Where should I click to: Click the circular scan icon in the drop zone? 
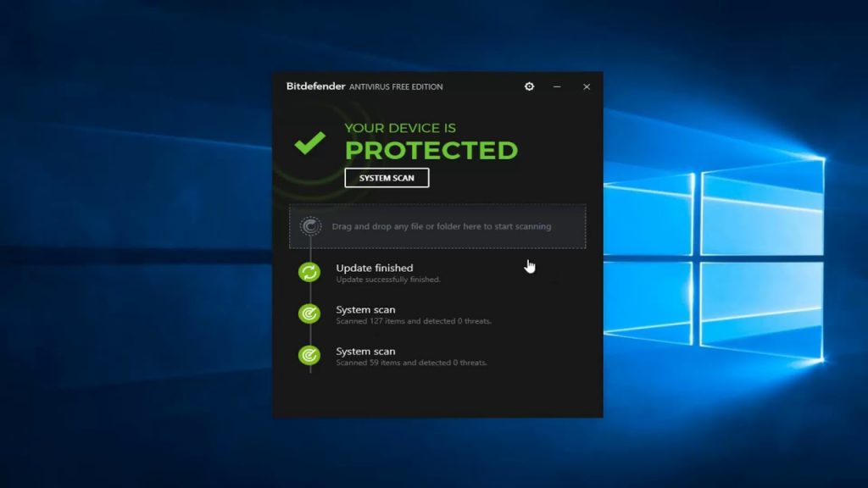[x=311, y=226]
